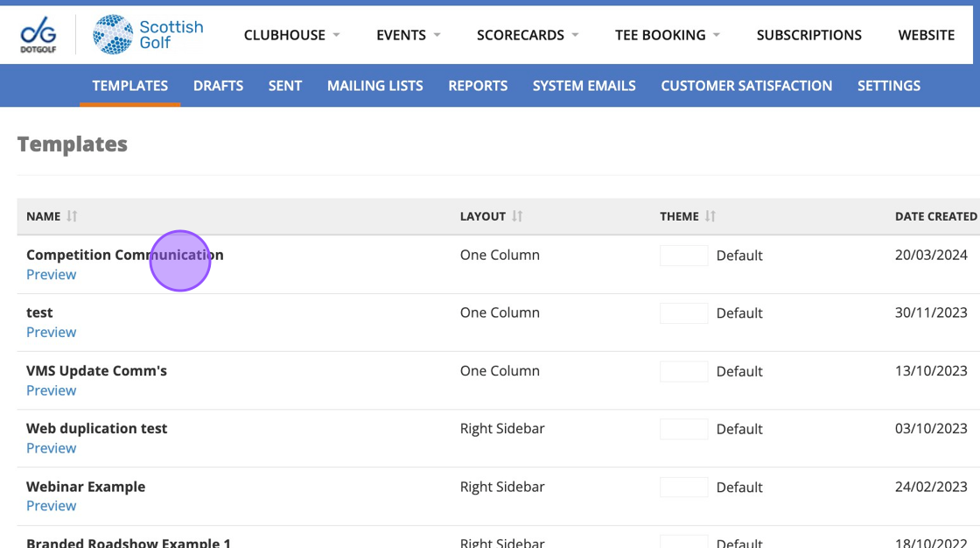Viewport: 980px width, 548px height.
Task: Preview the Web duplication test template
Action: point(52,448)
